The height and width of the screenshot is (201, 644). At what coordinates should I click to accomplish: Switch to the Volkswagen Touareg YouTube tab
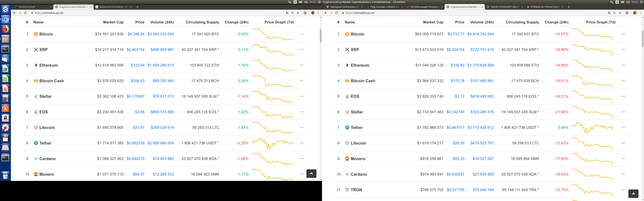pyautogui.click(x=424, y=7)
